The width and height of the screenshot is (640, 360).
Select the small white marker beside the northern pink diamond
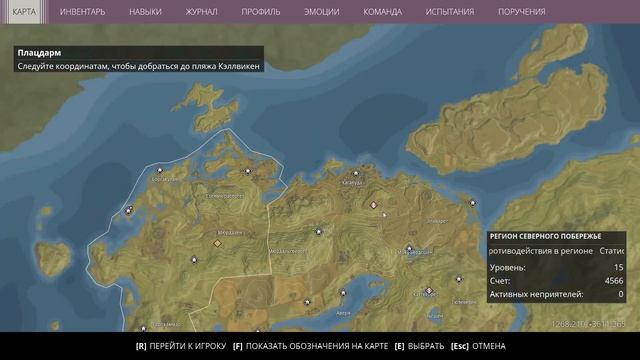pos(384,214)
